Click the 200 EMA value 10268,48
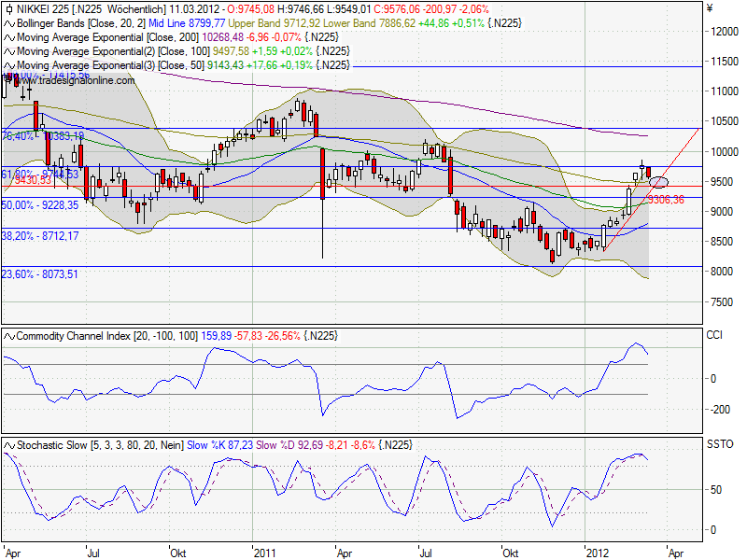The image size is (747, 560). (223, 37)
